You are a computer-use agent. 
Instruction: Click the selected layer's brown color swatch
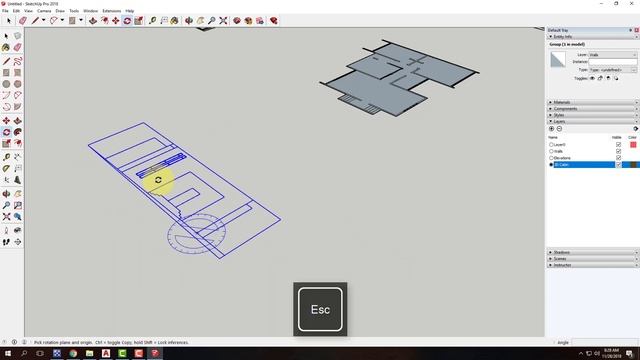pos(633,164)
